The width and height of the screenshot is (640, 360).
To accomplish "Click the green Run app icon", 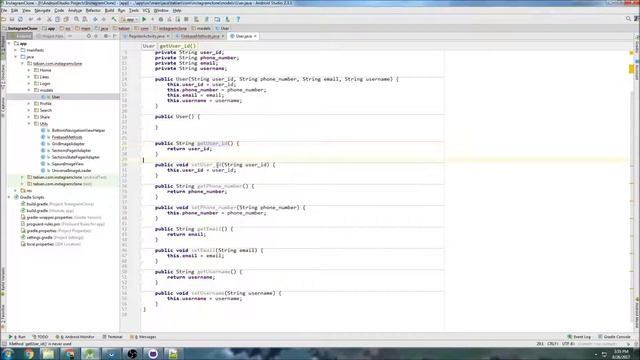I will 144,19.
